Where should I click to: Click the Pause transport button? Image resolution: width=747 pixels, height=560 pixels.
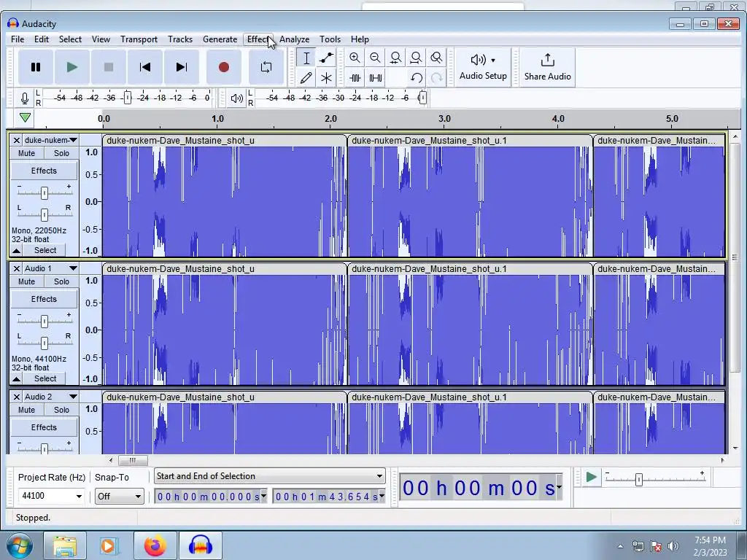[x=36, y=67]
